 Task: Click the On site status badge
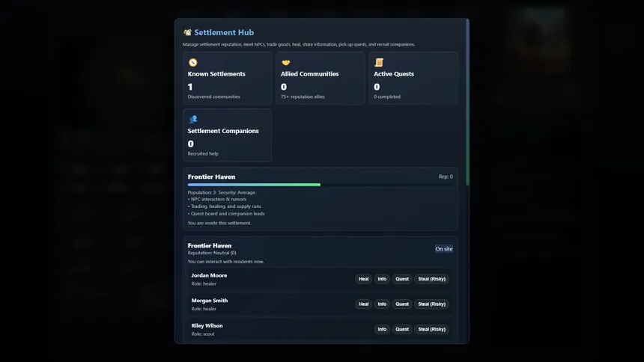(x=443, y=249)
